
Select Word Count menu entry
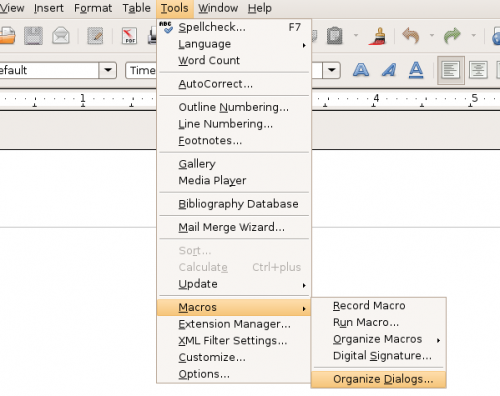click(x=234, y=61)
